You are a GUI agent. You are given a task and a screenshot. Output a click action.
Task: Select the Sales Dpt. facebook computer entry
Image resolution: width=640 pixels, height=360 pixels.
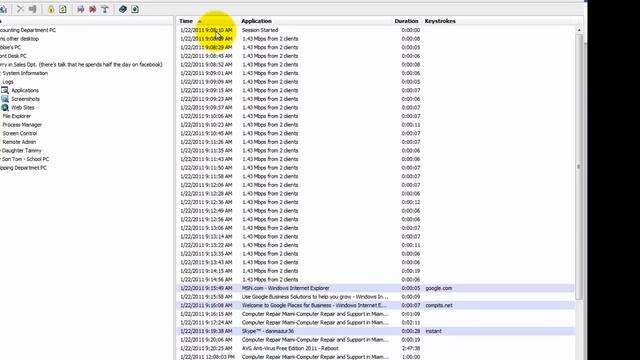pyautogui.click(x=81, y=64)
